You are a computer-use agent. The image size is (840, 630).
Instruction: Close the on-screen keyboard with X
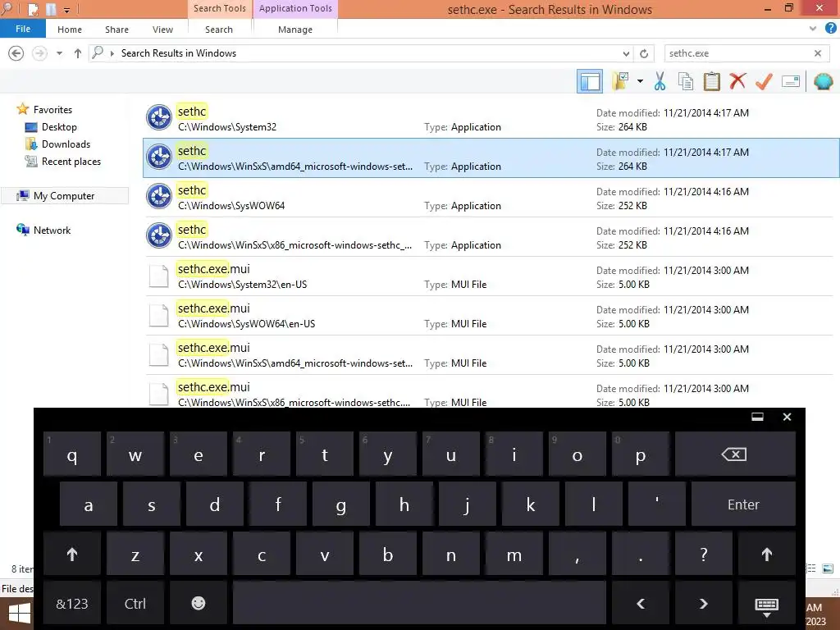787,417
